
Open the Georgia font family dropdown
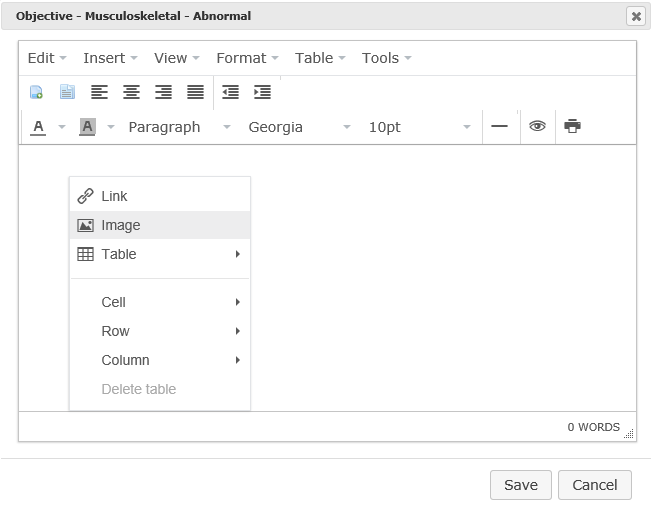[299, 127]
